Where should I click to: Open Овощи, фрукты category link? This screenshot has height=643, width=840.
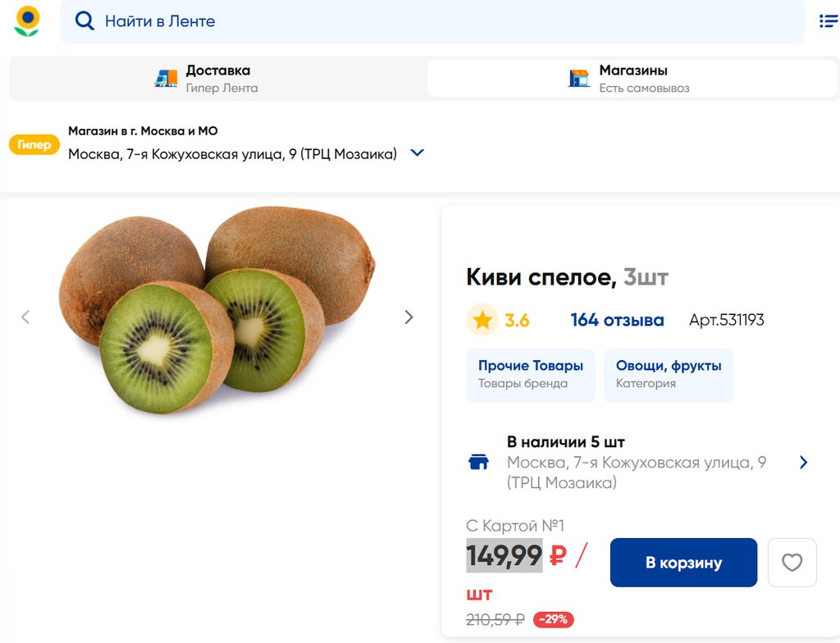click(x=669, y=374)
